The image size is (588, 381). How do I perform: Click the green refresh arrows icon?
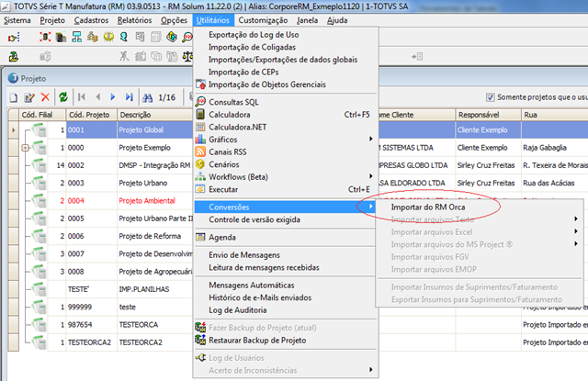[63, 97]
